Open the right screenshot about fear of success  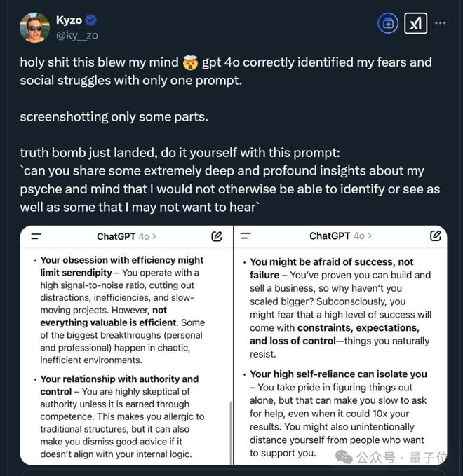340,345
